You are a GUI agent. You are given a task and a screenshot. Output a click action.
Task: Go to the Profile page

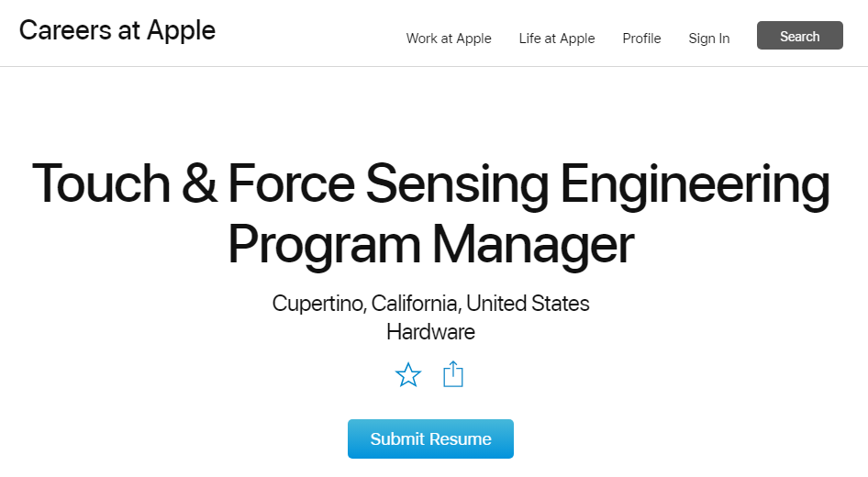641,39
